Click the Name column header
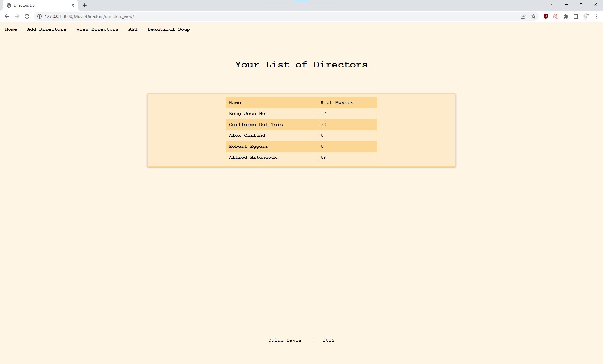 tap(272, 103)
